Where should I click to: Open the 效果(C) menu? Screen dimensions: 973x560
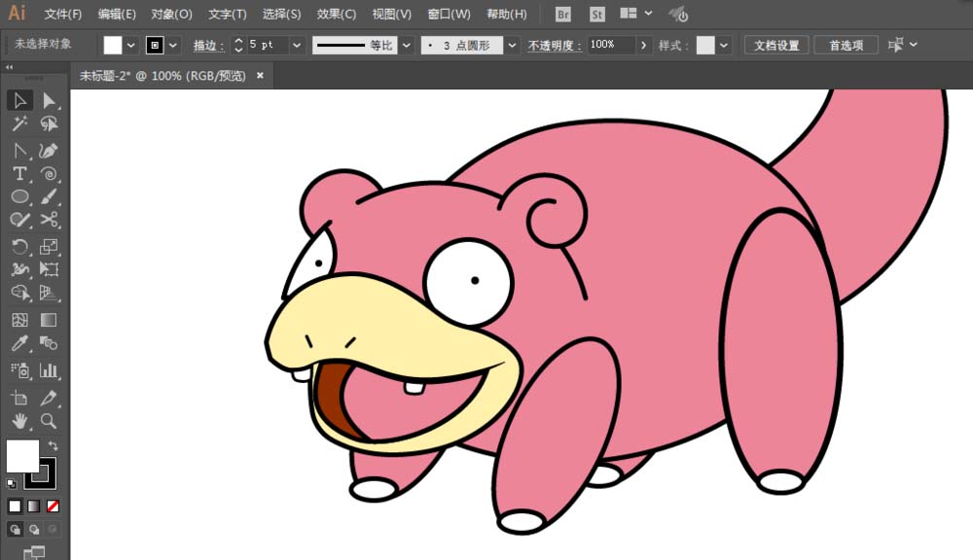tap(337, 14)
